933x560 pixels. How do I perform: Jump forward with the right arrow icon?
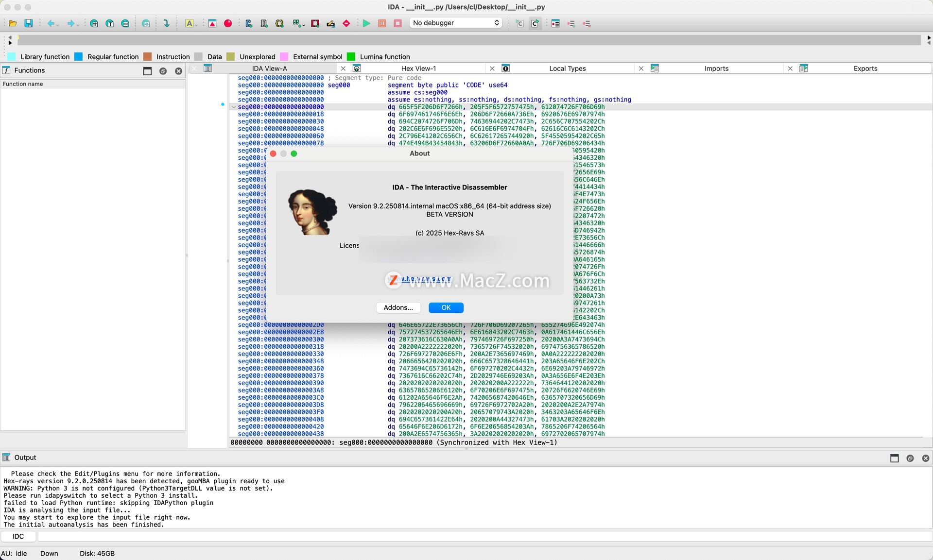point(70,23)
